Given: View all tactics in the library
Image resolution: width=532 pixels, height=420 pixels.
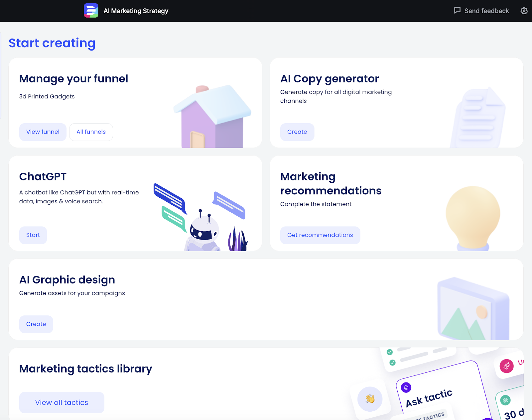Looking at the screenshot, I should tap(61, 402).
